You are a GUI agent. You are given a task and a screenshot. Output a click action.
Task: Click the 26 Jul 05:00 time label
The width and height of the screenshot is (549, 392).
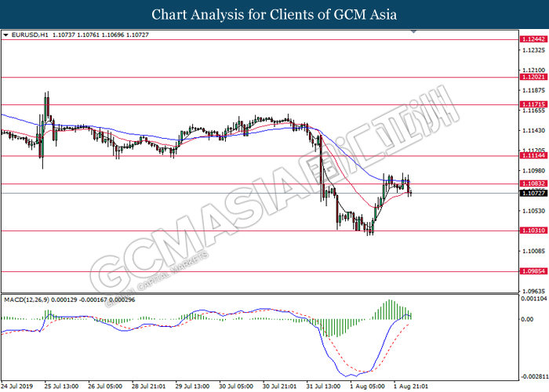click(105, 387)
